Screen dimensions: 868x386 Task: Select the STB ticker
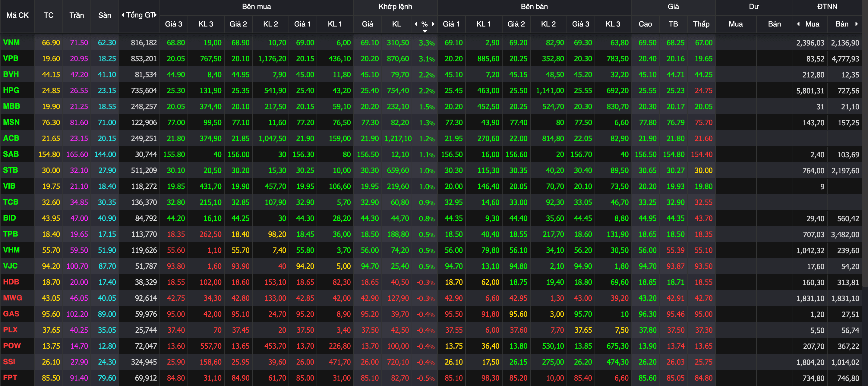coord(11,170)
